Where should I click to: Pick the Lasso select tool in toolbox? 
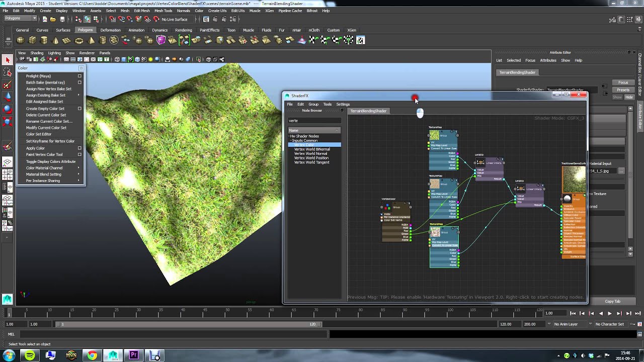[7, 73]
